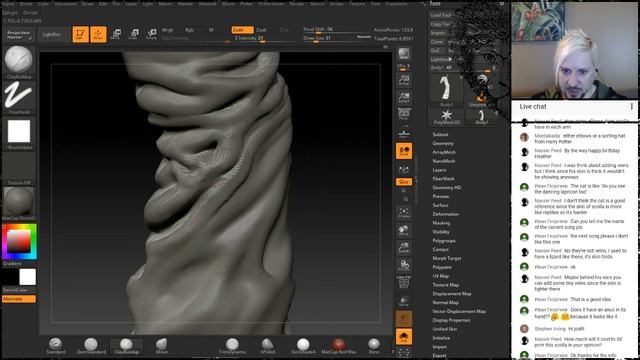Expand the Deformation subpalette

[446, 214]
